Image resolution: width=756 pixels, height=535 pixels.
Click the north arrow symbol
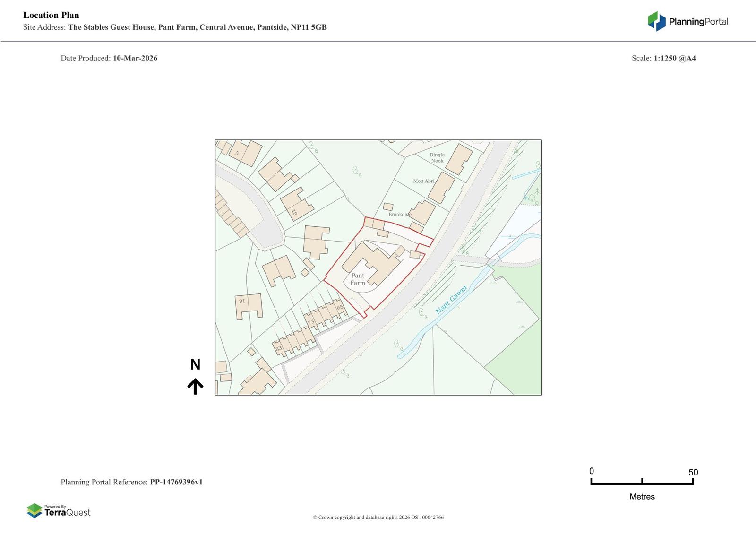point(195,386)
